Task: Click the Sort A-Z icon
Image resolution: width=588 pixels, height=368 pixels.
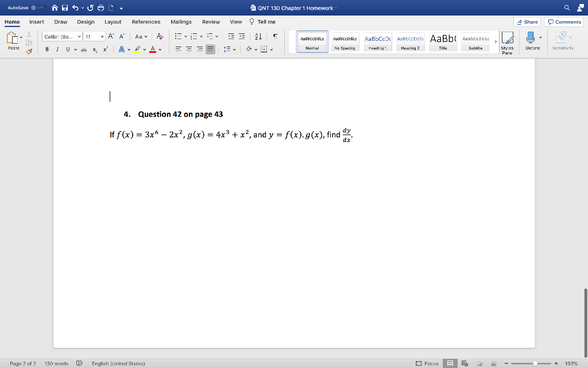Action: [x=257, y=36]
